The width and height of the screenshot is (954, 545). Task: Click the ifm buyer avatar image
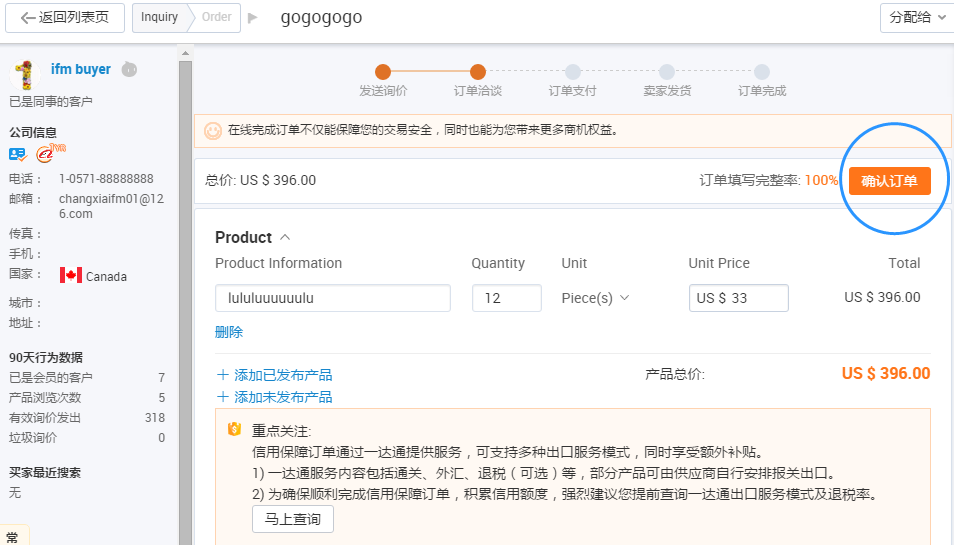point(25,75)
